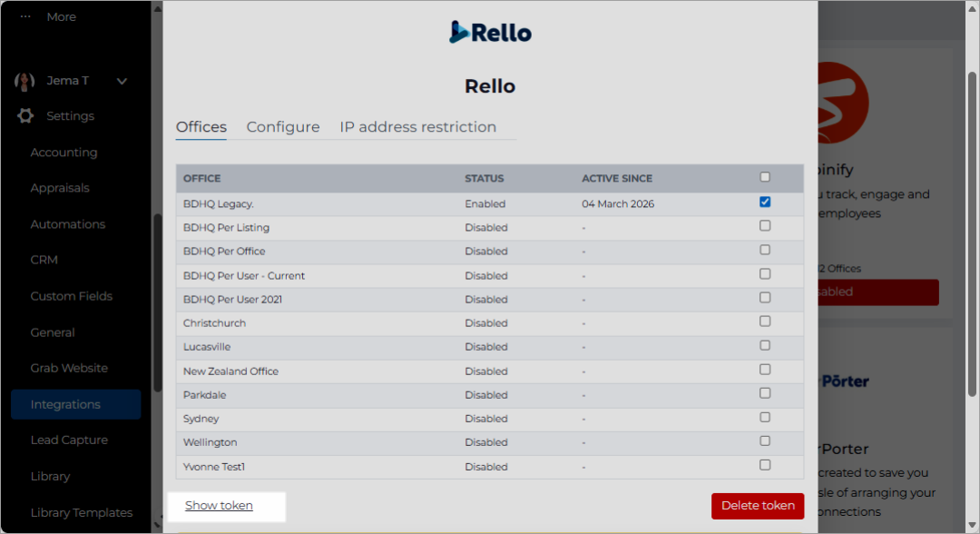Open the IP address restriction tab

tap(418, 127)
